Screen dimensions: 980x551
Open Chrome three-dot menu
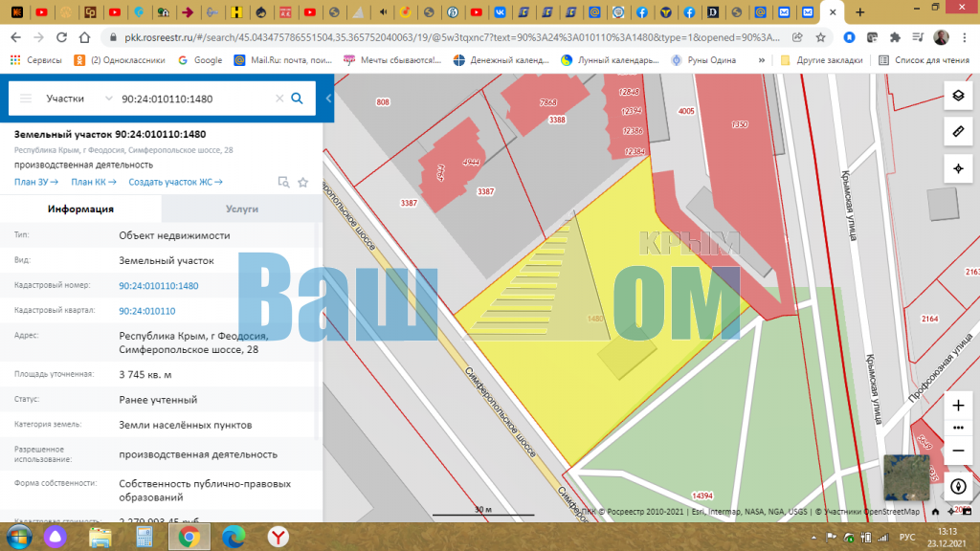pyautogui.click(x=965, y=37)
